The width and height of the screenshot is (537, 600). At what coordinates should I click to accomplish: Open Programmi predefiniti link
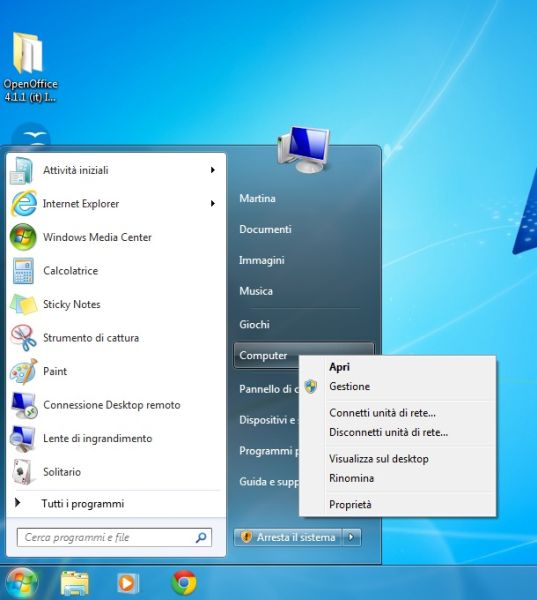click(x=269, y=451)
